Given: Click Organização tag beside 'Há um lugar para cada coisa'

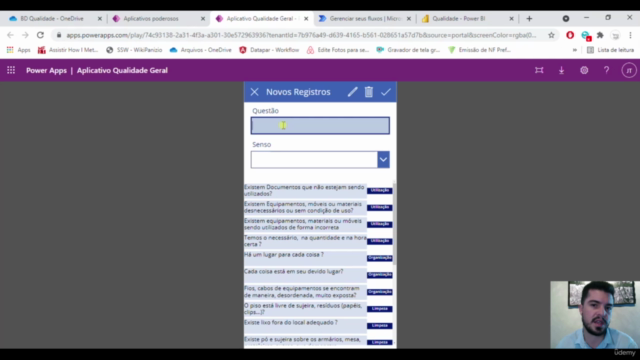Looking at the screenshot, I should click(380, 258).
